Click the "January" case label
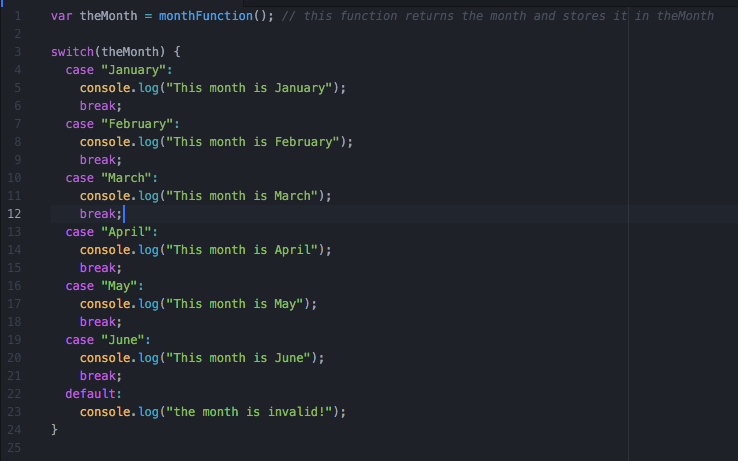The image size is (738, 461). point(133,70)
